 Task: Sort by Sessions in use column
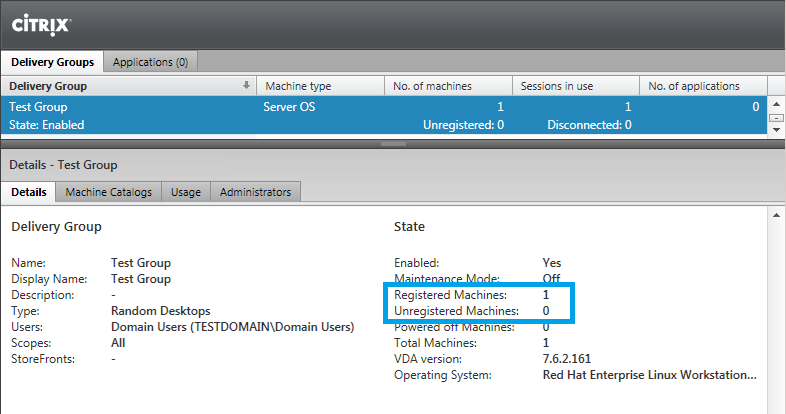click(575, 86)
